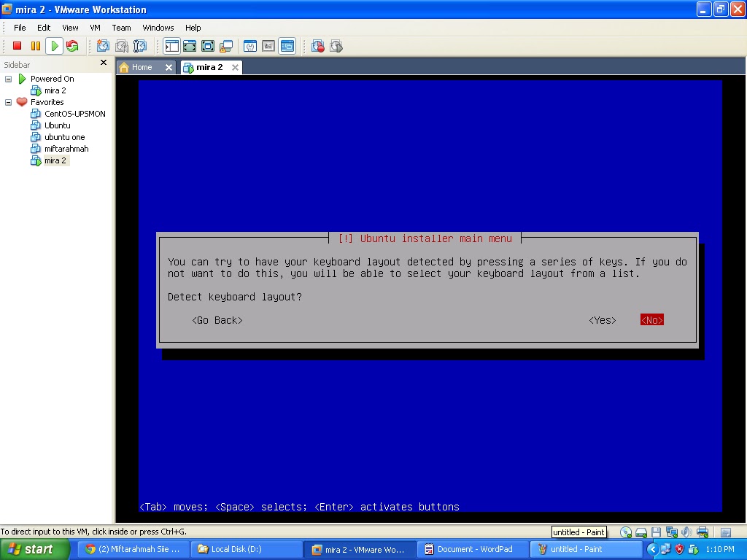Screen dimensions: 747x560
Task: Suspend the VM with the pause icon
Action: (x=36, y=46)
